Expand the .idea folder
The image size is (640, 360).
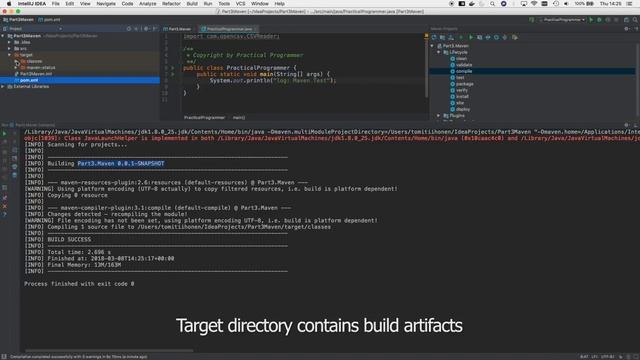(9, 42)
